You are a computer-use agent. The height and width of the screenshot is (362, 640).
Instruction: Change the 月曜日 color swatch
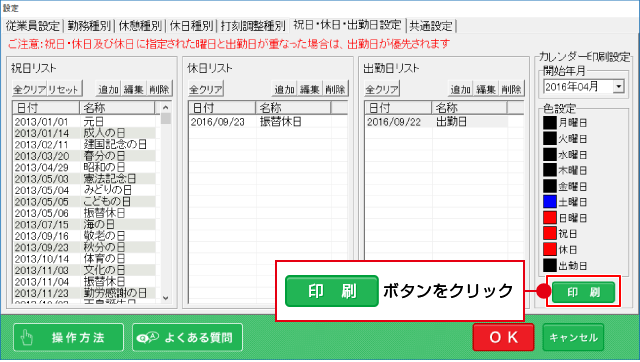pos(550,123)
